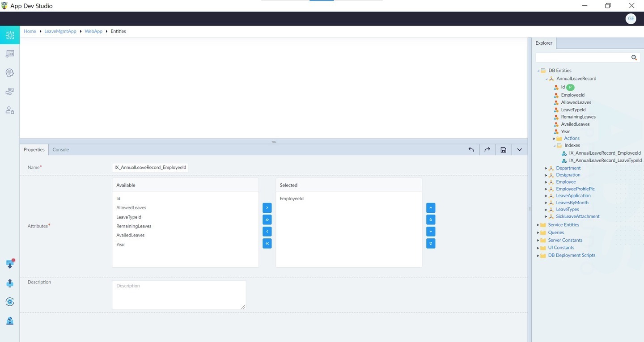Click the globe publish icon in sidebar
644x342 pixels.
tap(10, 321)
